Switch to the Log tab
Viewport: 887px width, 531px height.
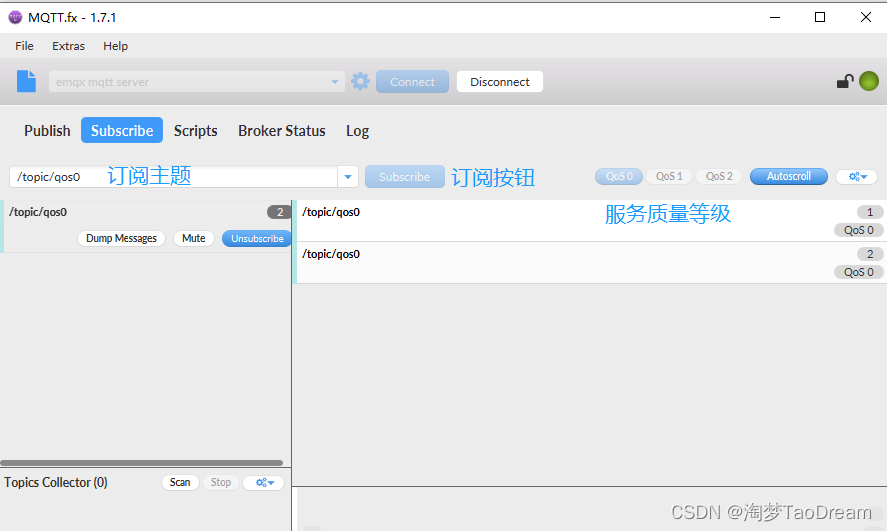tap(357, 131)
